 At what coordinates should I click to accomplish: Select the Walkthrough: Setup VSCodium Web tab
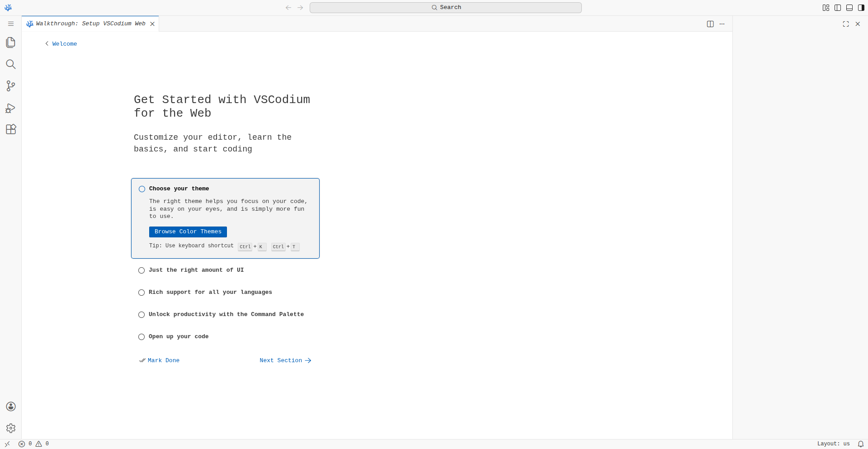pyautogui.click(x=90, y=24)
